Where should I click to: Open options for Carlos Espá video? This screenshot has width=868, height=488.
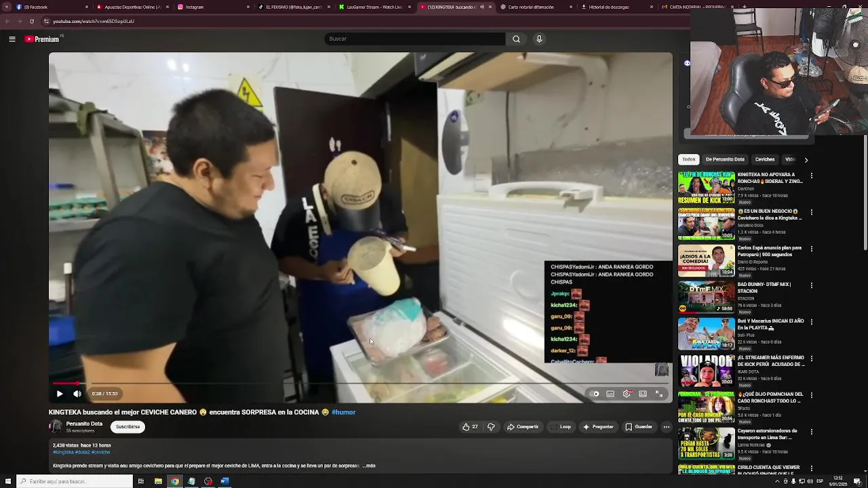pos(811,249)
